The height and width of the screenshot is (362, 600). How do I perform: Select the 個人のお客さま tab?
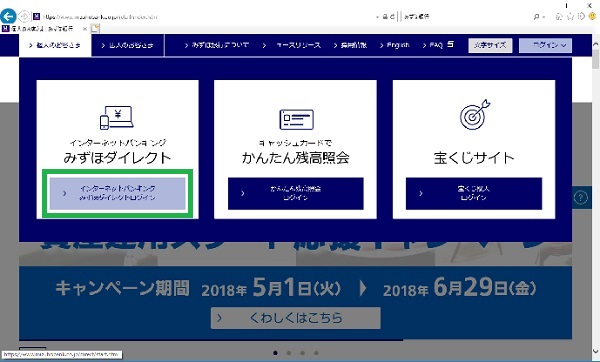pyautogui.click(x=55, y=45)
